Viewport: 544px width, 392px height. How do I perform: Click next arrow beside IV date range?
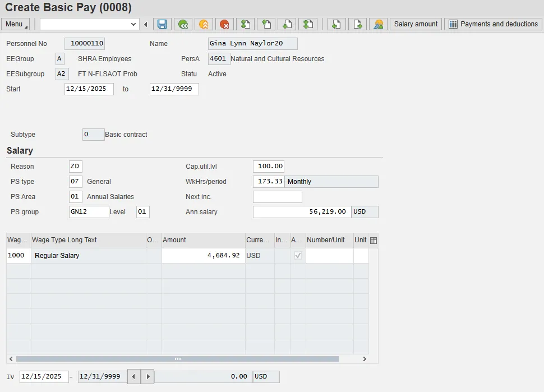click(x=147, y=377)
